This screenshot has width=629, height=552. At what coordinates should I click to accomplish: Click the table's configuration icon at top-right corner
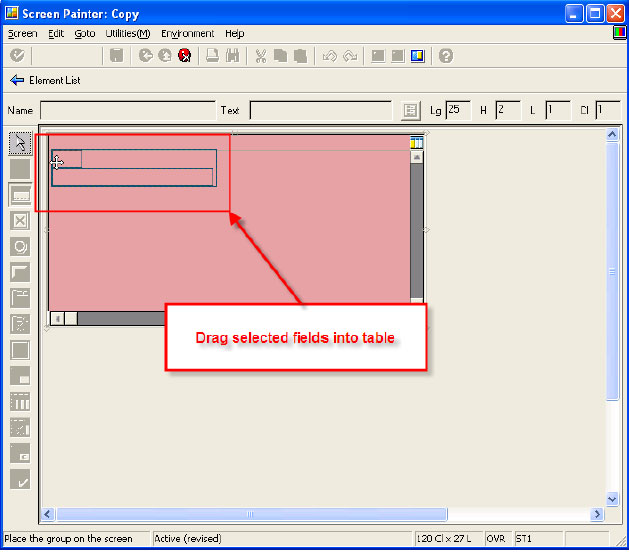pyautogui.click(x=417, y=143)
